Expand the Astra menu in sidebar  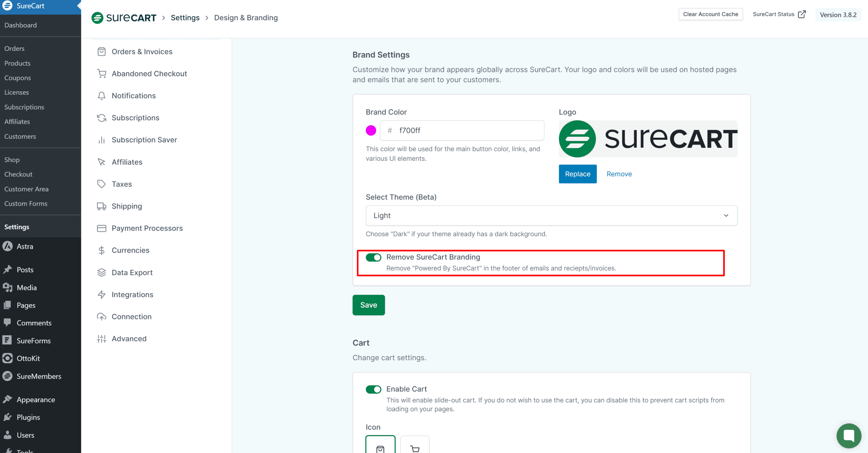coord(25,247)
